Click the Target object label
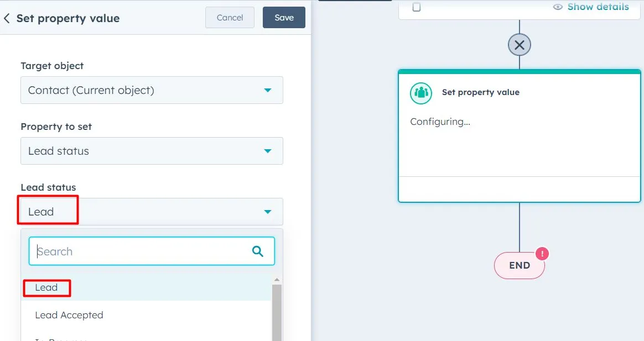644x341 pixels. [52, 66]
